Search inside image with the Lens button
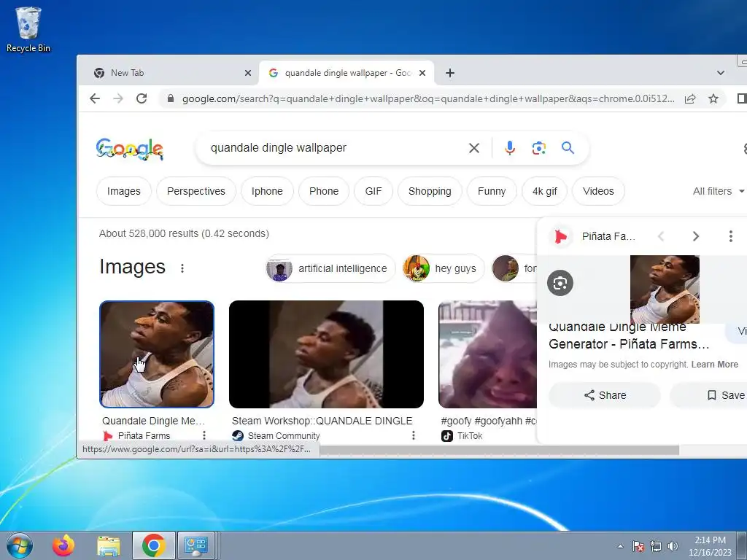This screenshot has width=747, height=560. click(560, 283)
